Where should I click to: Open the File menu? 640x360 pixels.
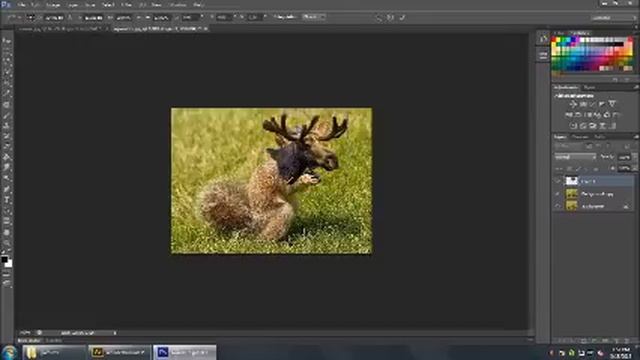click(21, 5)
